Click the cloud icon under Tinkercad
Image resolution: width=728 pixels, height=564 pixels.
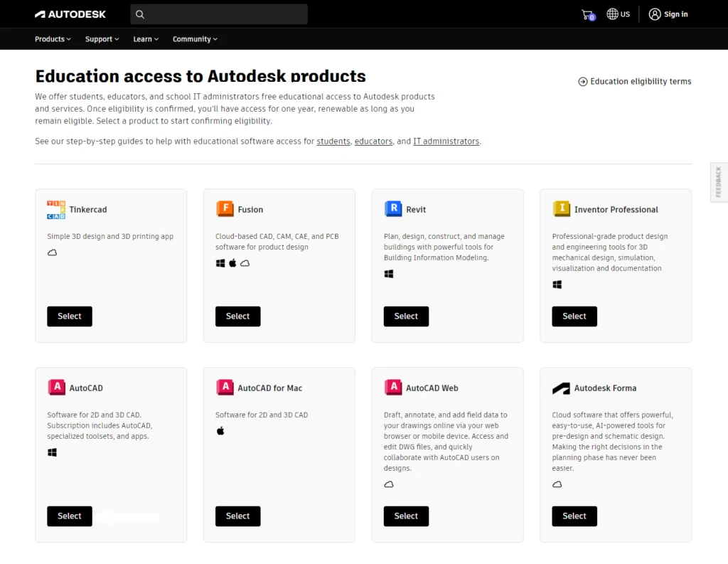tap(53, 252)
